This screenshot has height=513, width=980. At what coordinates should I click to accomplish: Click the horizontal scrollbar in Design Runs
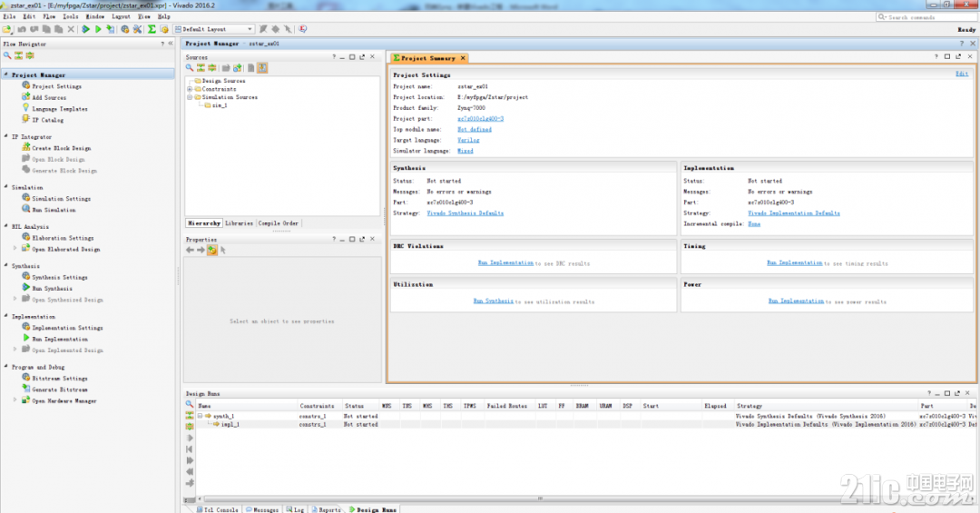pos(540,498)
